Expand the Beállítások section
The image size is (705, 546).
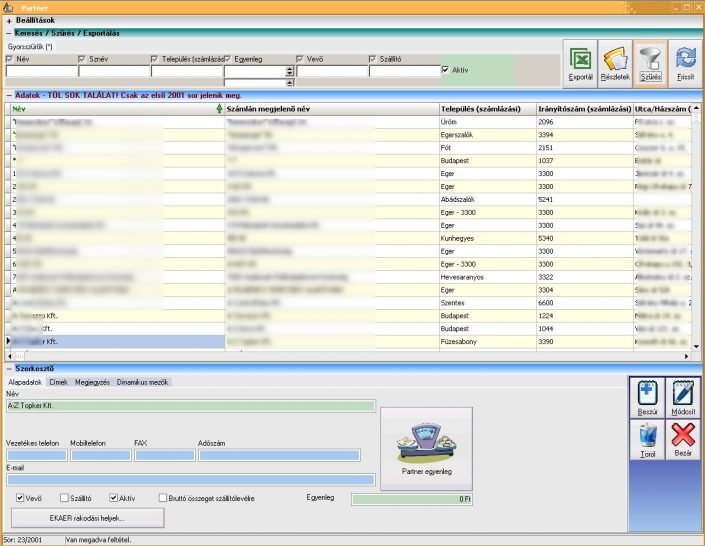9,20
